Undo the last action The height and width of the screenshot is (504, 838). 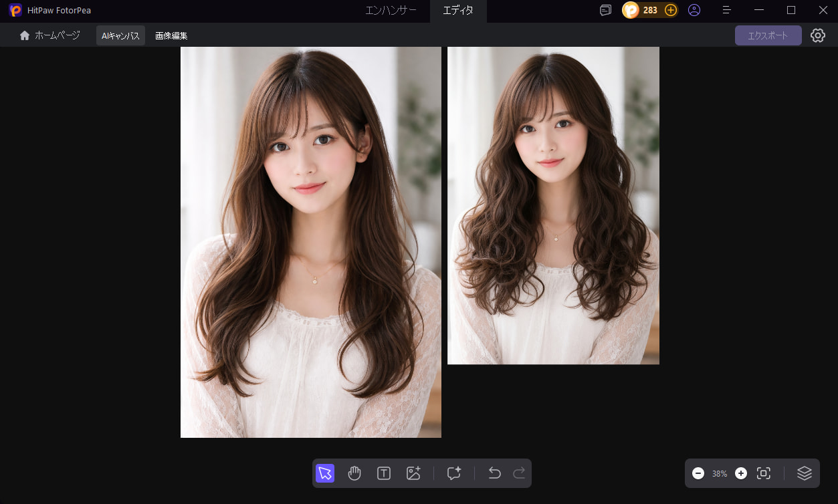(x=494, y=473)
